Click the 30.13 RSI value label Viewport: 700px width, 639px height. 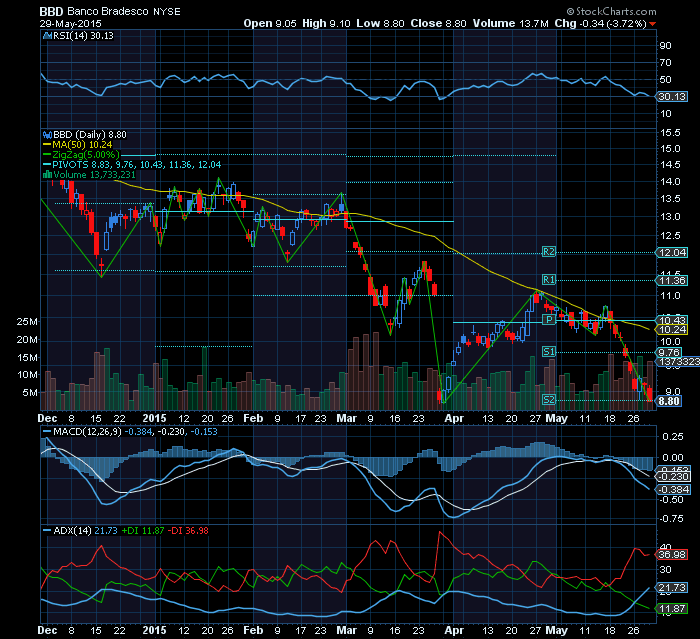click(x=668, y=97)
